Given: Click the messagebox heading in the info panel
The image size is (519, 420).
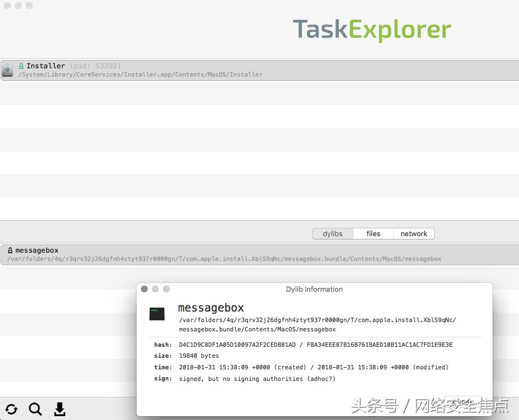Looking at the screenshot, I should pos(211,308).
